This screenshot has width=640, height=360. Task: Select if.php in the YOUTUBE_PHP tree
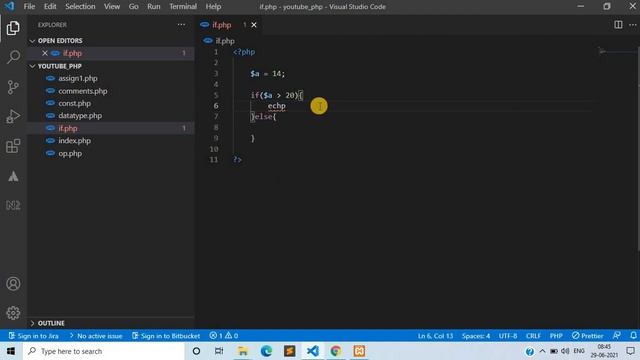(68, 128)
